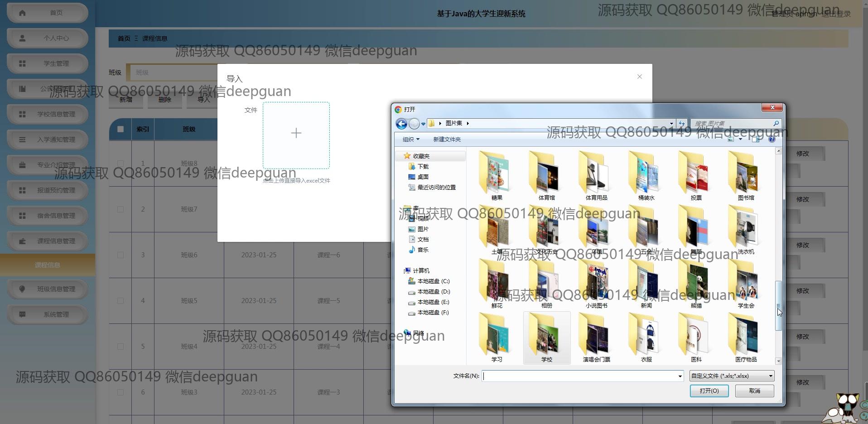868x424 pixels.
Task: Click the help icon in dialog toolbar
Action: [772, 140]
